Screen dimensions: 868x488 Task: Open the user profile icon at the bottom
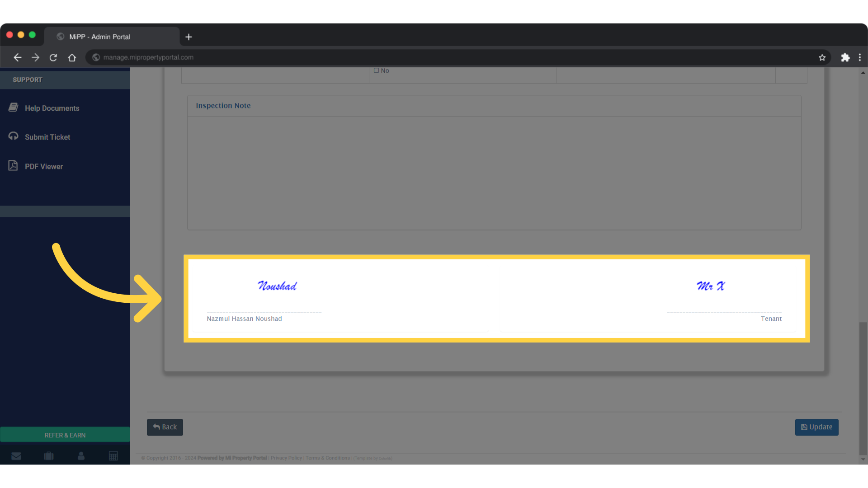pyautogui.click(x=81, y=455)
